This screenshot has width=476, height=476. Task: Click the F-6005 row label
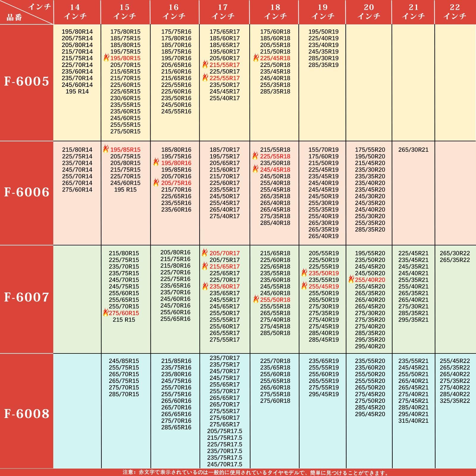coord(26,81)
